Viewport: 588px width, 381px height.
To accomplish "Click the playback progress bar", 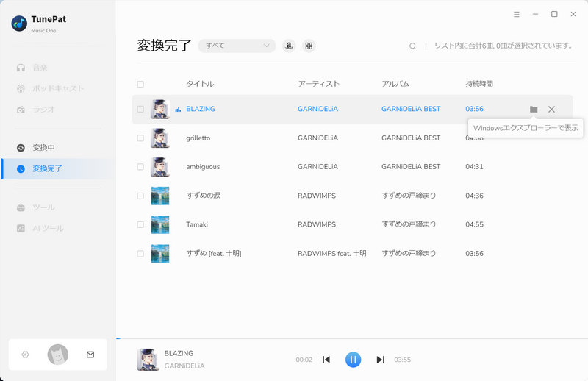I will pos(352,338).
